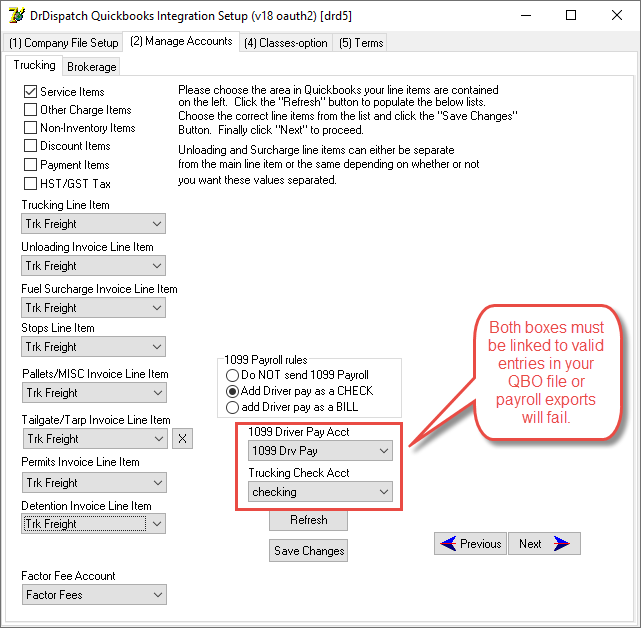The width and height of the screenshot is (641, 628).
Task: Enable the Other Charge Items checkbox
Action: tap(30, 110)
